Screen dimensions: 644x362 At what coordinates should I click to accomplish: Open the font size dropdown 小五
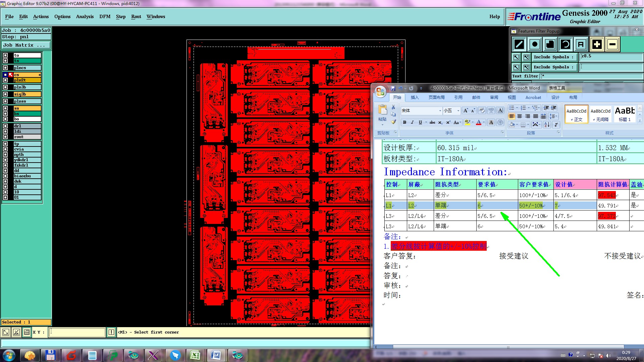coord(458,111)
